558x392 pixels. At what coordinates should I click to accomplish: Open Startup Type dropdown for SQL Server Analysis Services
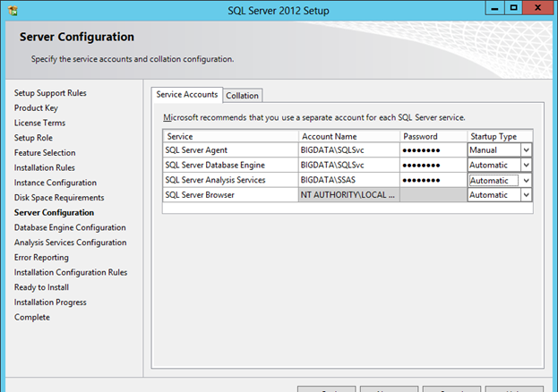coord(526,181)
